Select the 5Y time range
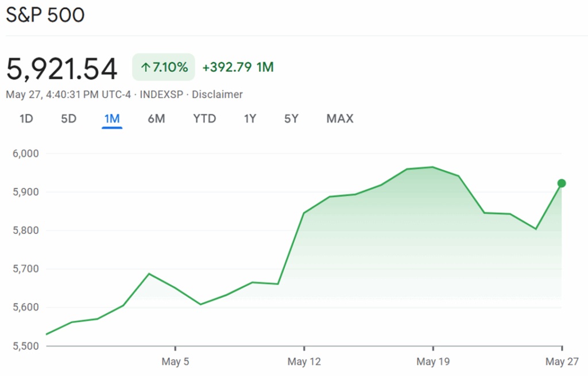 coord(291,118)
